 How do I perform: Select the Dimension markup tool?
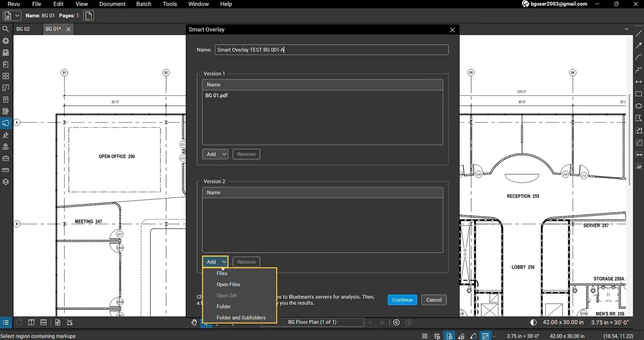[639, 82]
